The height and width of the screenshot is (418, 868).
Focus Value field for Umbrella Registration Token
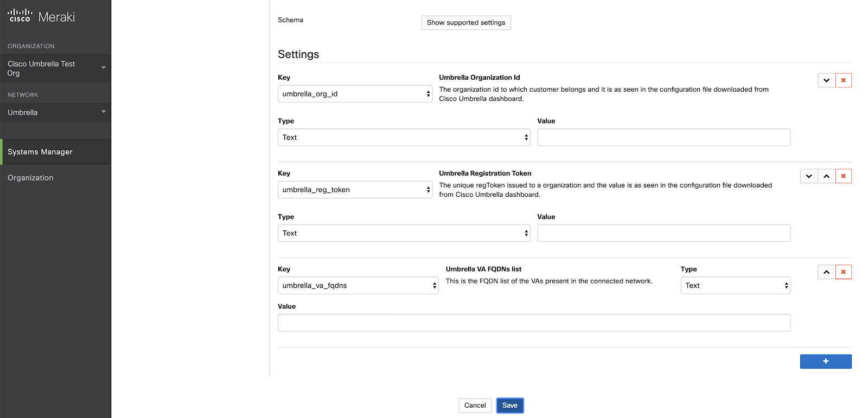tap(664, 233)
